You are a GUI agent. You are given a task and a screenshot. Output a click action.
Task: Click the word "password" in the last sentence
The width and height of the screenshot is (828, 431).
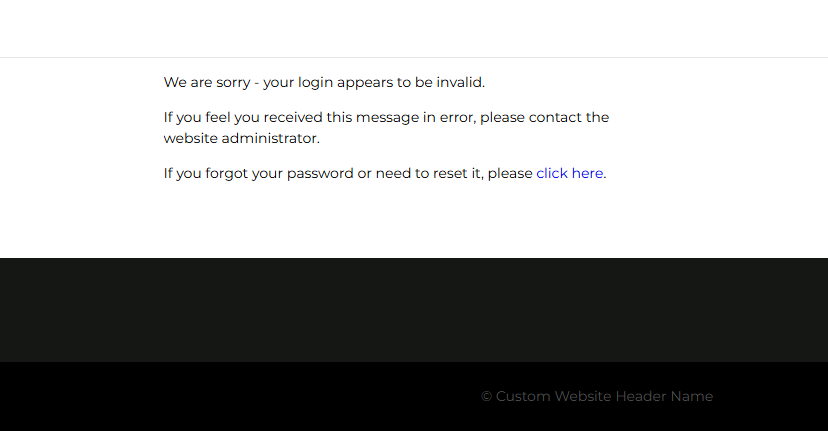[320, 173]
